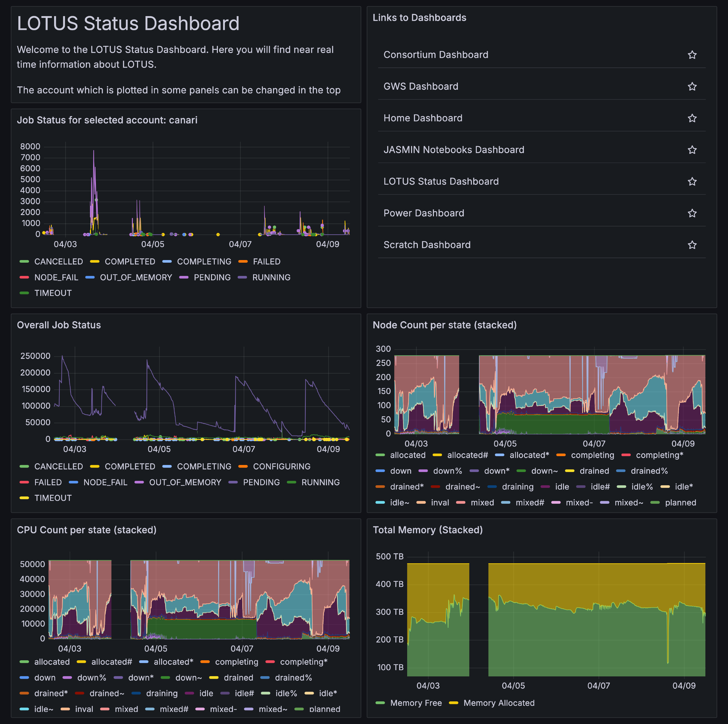Screen dimensions: 728x724
Task: Toggle RUNNING series in canari Job Status legend
Action: click(271, 277)
